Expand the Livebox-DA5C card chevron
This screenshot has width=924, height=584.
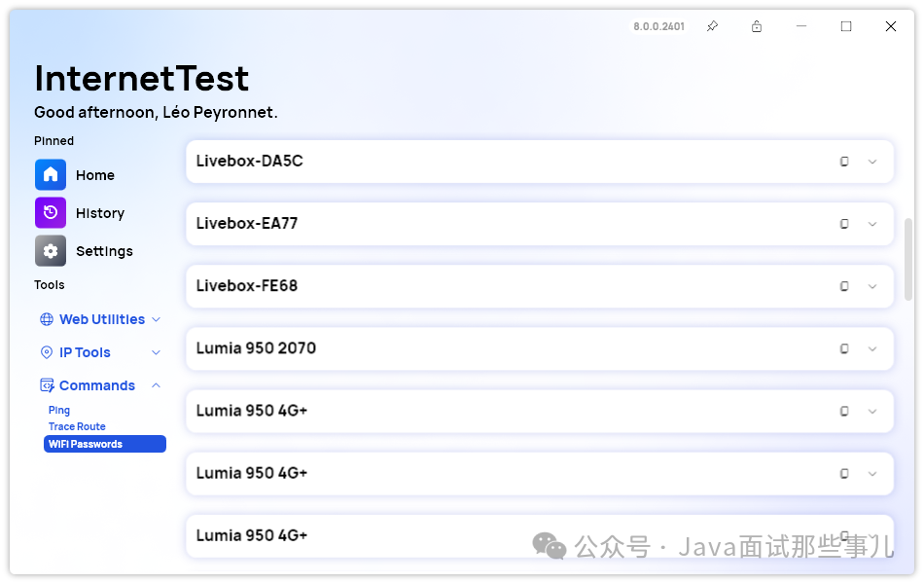click(872, 162)
